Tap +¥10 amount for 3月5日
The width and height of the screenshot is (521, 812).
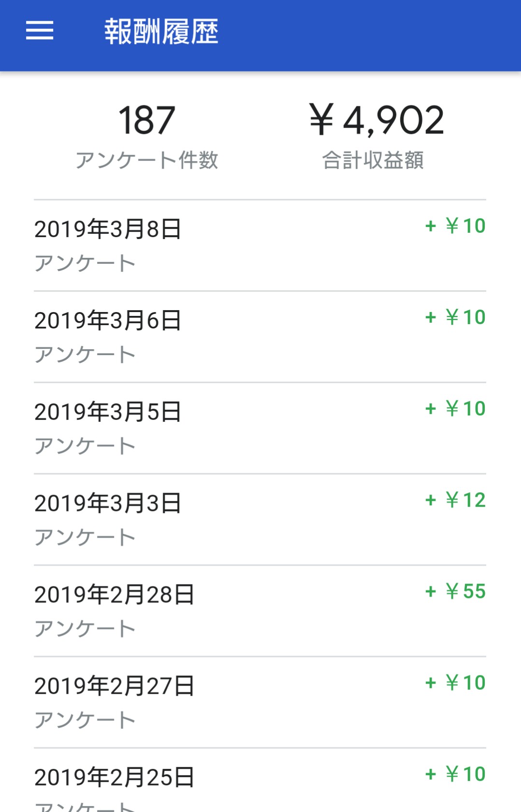point(455,409)
